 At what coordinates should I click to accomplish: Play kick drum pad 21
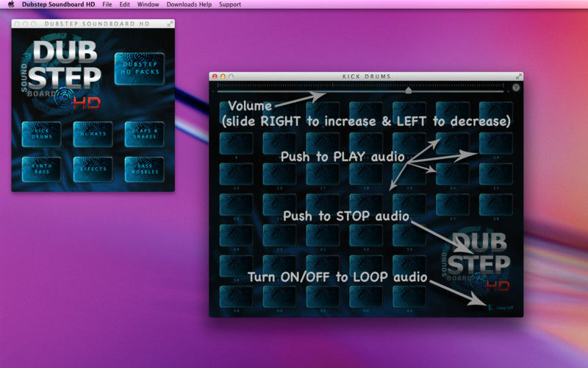[495, 174]
